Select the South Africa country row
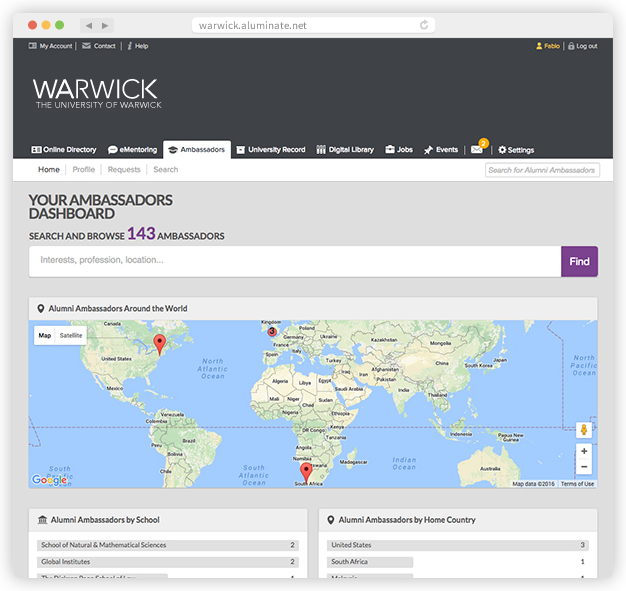The height and width of the screenshot is (591, 626). coord(458,562)
